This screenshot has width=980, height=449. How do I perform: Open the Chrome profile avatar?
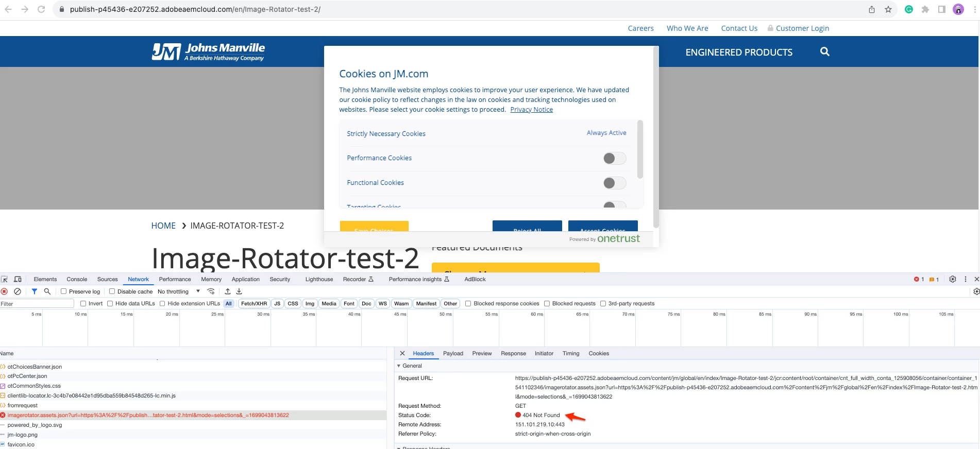click(958, 9)
